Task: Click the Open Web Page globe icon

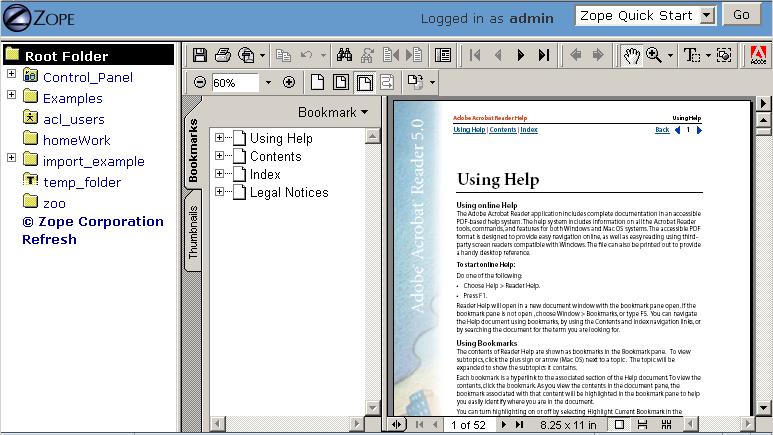Action: [246, 55]
